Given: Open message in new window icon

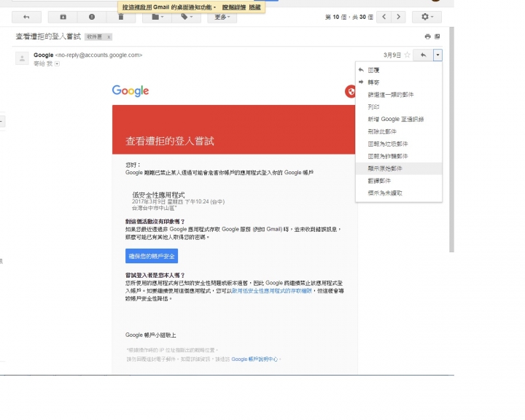Looking at the screenshot, I should (437, 36).
